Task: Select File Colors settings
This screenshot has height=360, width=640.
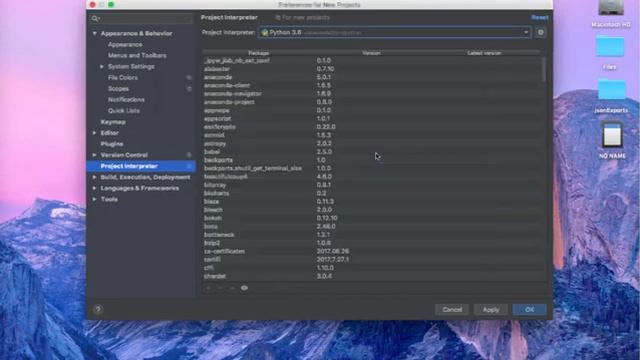Action: (x=123, y=78)
